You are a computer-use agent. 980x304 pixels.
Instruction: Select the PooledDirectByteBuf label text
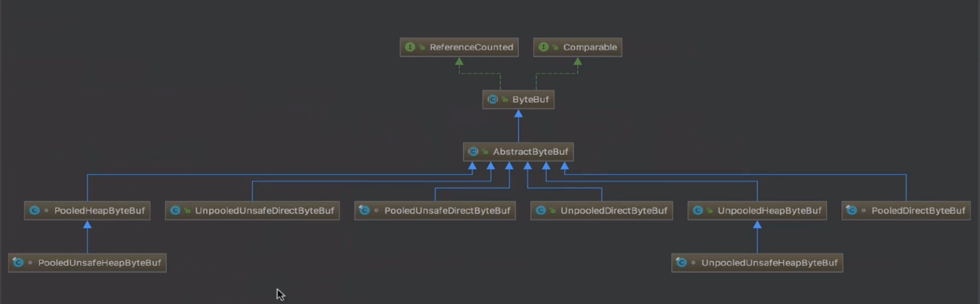pos(918,210)
